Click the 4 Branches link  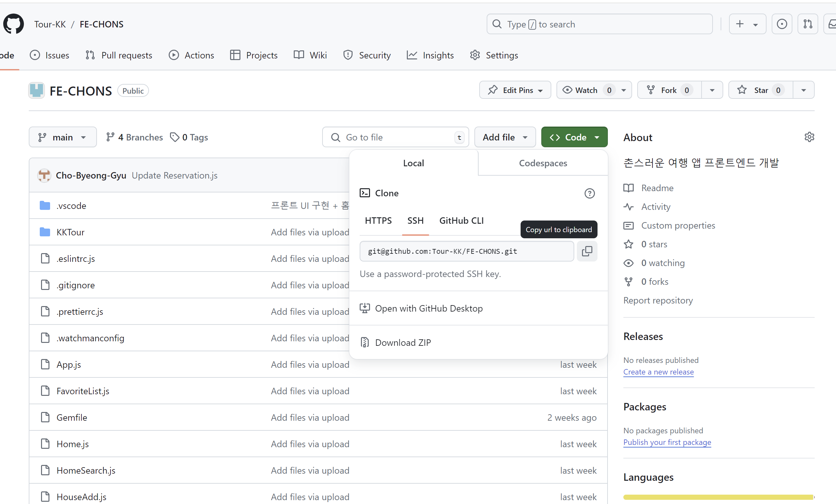[x=134, y=137]
